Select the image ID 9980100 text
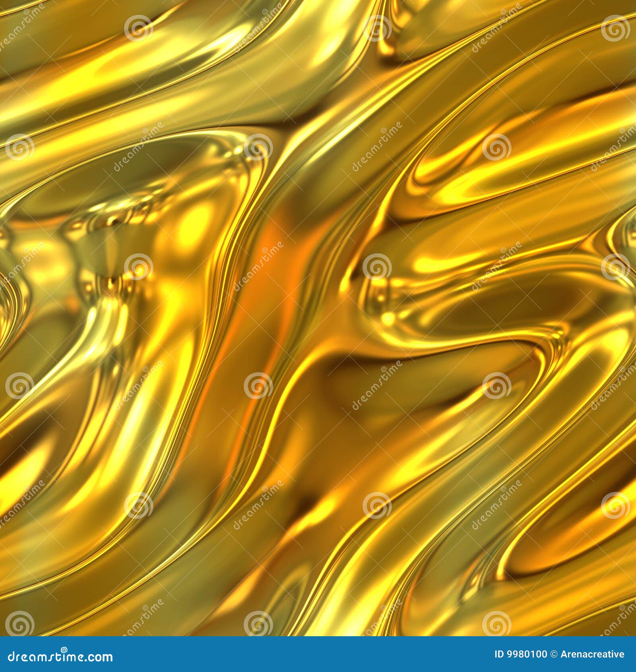This screenshot has height=672, width=636. click(521, 654)
